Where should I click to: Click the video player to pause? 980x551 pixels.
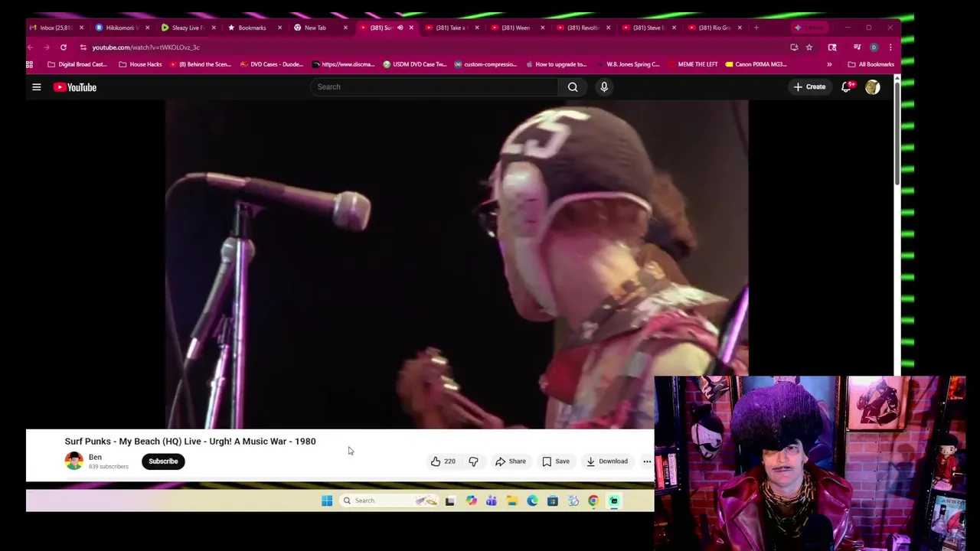(x=456, y=264)
